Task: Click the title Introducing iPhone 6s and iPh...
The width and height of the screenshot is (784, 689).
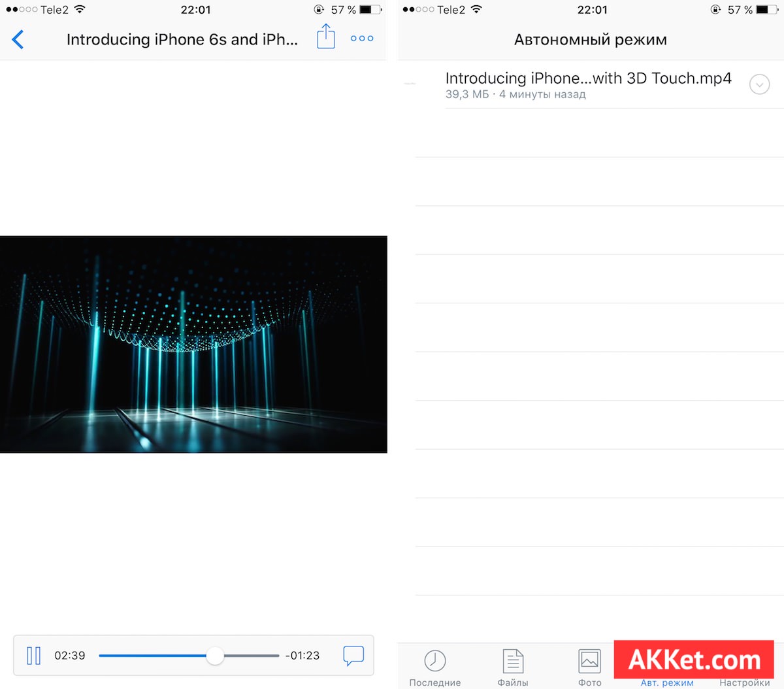Action: 182,39
